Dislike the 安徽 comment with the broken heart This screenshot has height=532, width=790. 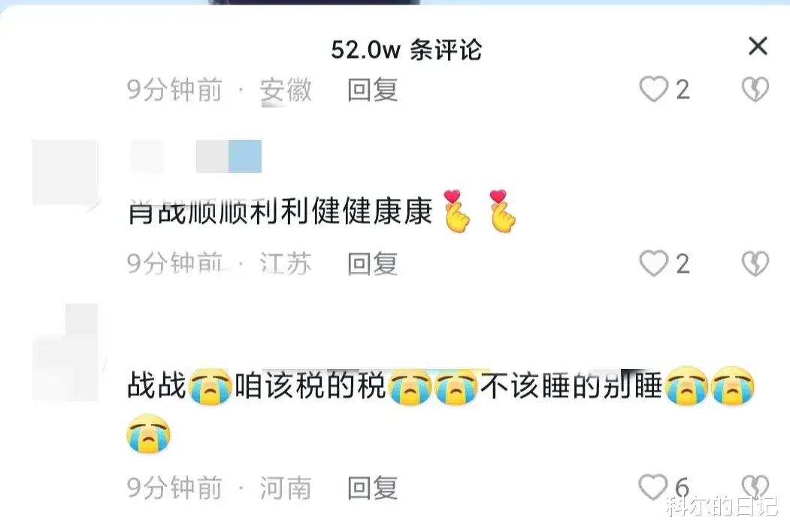pyautogui.click(x=755, y=89)
